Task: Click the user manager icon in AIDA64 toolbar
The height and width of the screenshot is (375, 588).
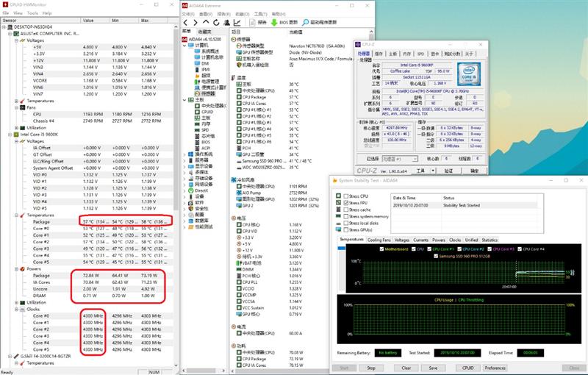Action: point(226,23)
